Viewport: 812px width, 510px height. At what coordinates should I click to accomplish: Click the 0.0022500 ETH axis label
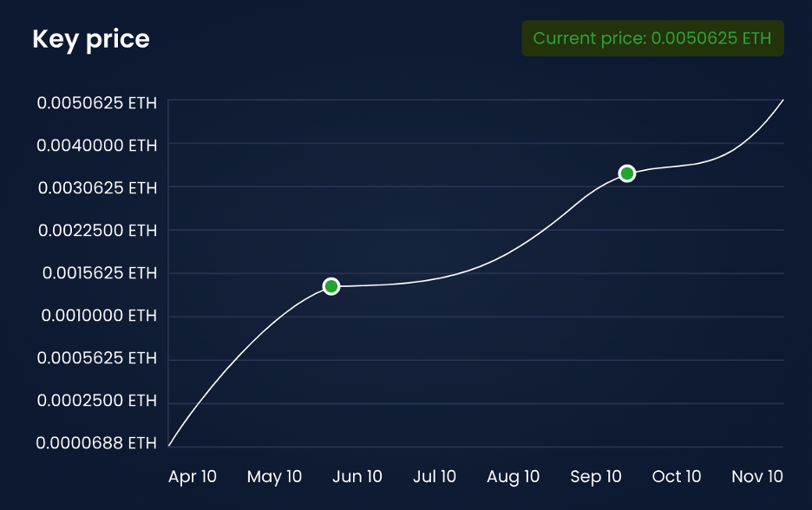[x=97, y=231]
